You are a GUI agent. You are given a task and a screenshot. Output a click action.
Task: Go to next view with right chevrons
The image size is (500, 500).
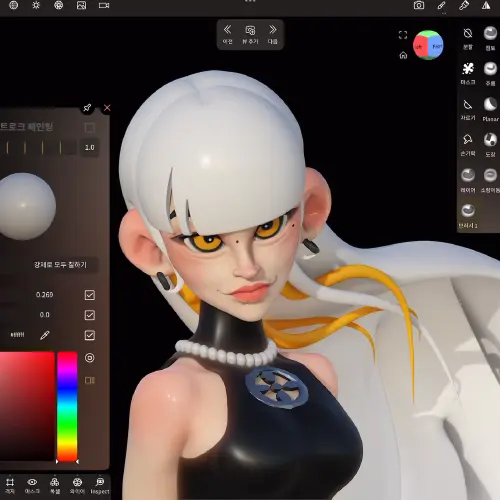[273, 34]
